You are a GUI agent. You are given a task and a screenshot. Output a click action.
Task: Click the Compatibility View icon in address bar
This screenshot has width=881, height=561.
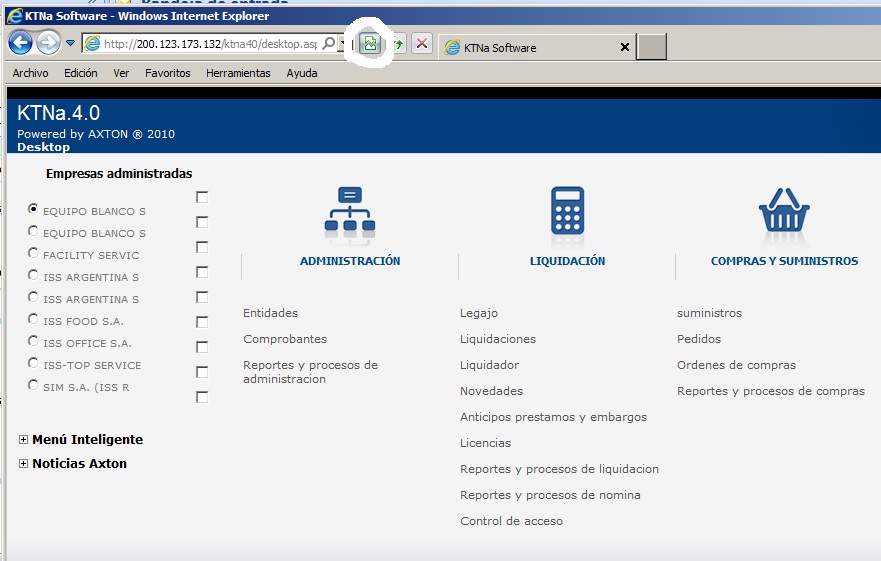(x=370, y=43)
